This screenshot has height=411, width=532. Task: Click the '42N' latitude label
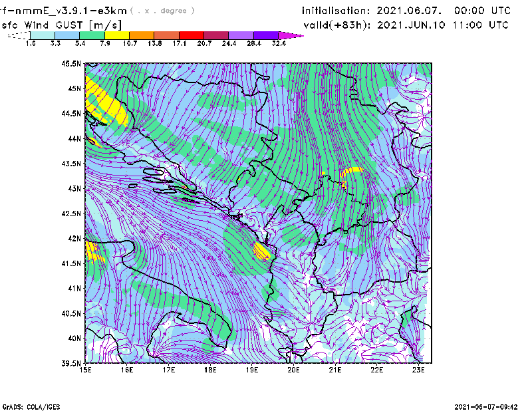tap(74, 239)
